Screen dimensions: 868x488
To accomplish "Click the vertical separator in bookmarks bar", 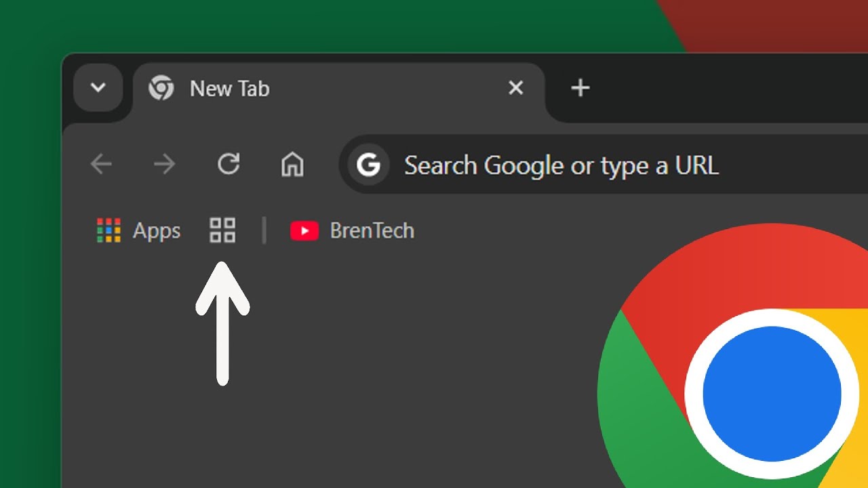I will [x=264, y=230].
